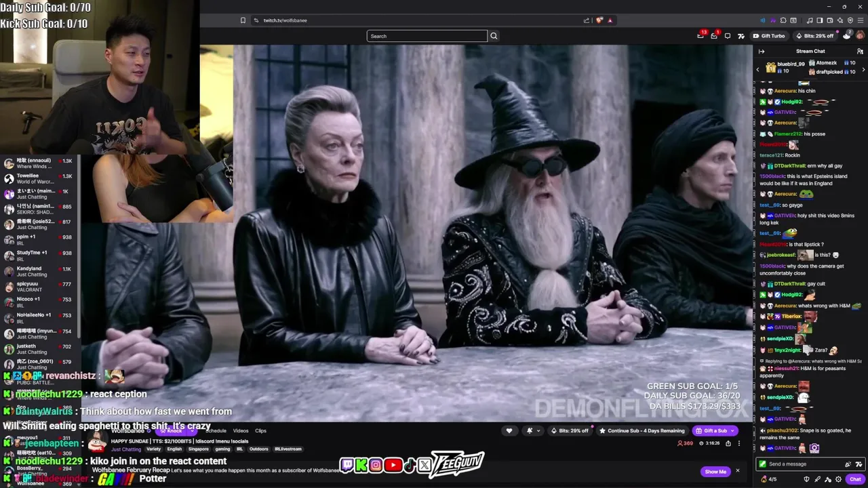Screen dimensions: 868x488
Task: Open the Twitch search magnifier button
Action: pyautogui.click(x=494, y=36)
